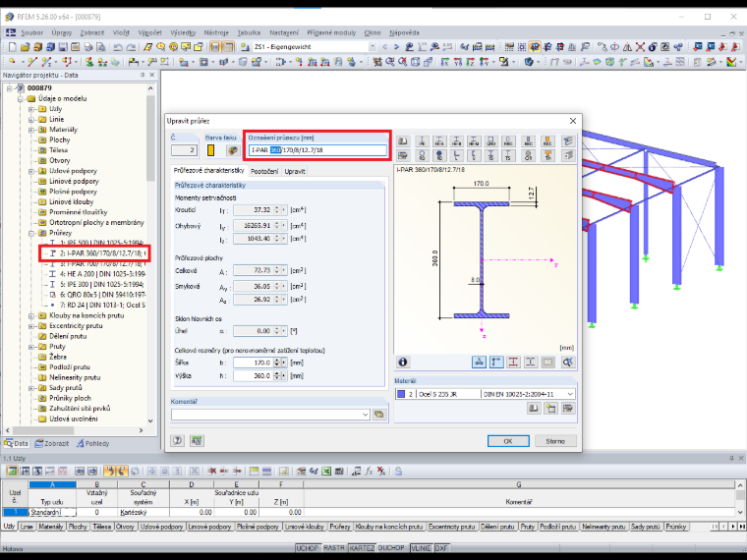The image size is (747, 560).
Task: Open the material library icon in Materiál section
Action: 534,408
